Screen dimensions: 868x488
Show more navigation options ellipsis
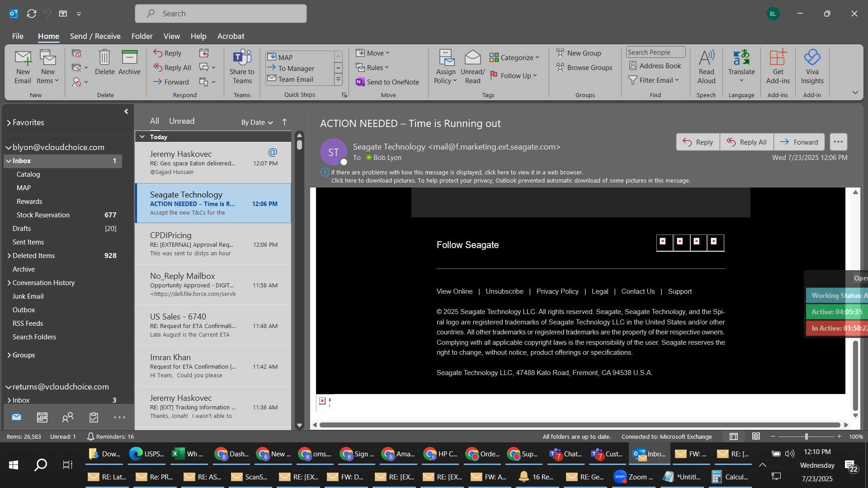coord(119,417)
